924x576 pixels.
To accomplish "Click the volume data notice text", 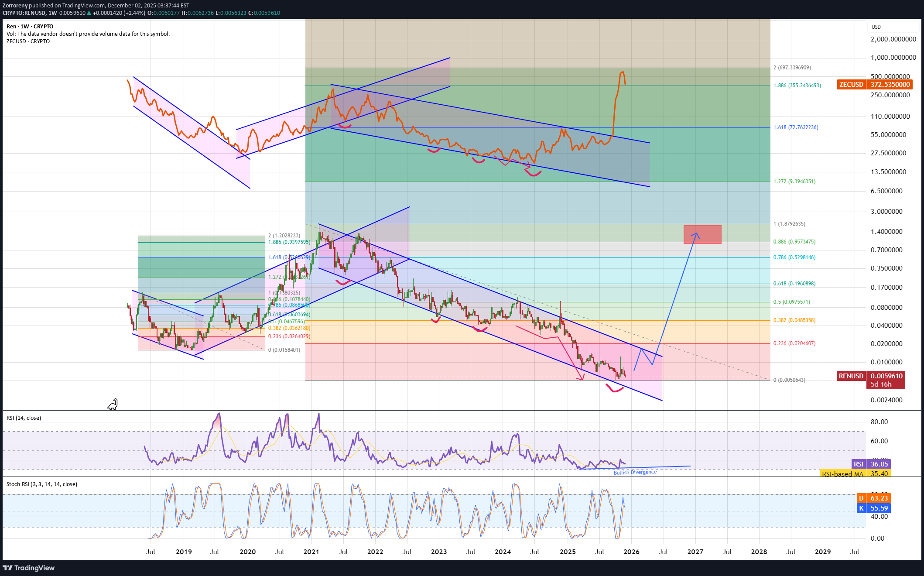I will tap(88, 34).
